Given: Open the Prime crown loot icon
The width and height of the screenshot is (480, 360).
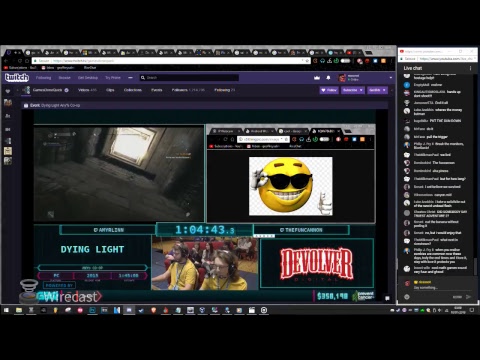Looking at the screenshot, I should pyautogui.click(x=317, y=78).
